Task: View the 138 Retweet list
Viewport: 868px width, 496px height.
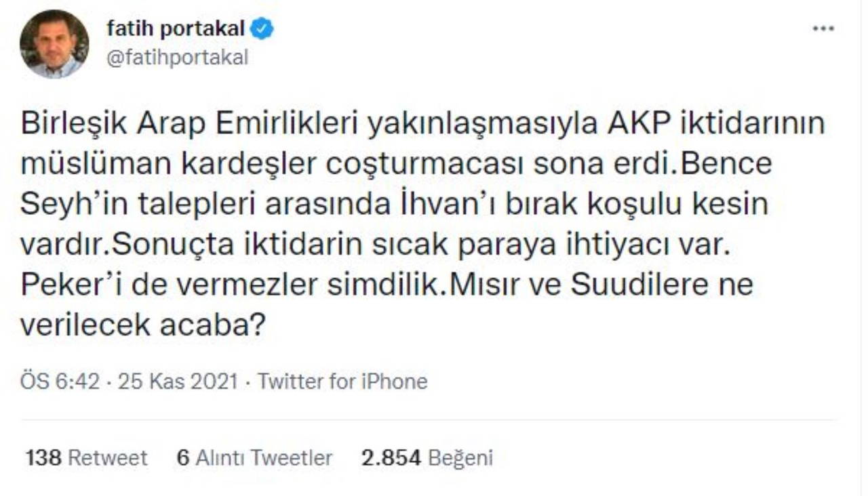Action: (86, 458)
